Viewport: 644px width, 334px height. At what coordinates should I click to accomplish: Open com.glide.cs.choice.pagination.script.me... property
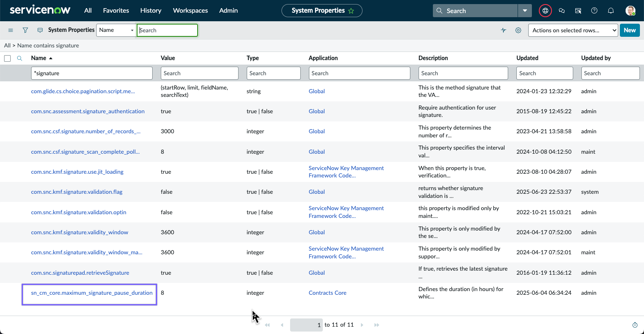click(83, 91)
